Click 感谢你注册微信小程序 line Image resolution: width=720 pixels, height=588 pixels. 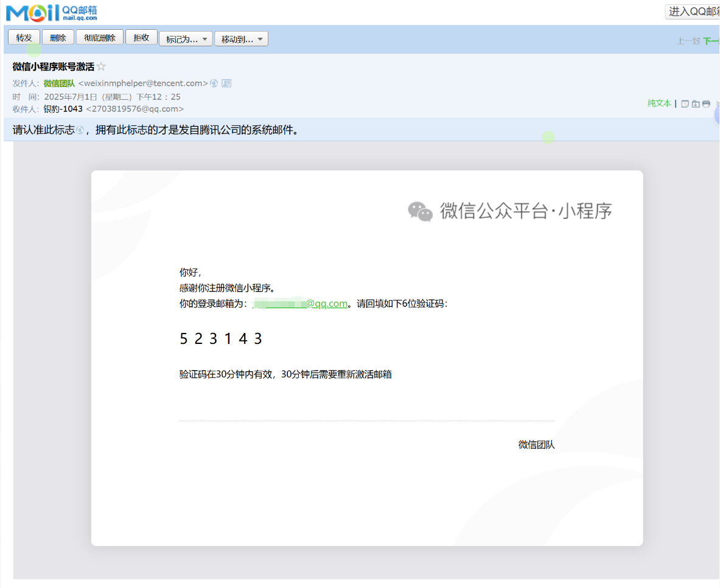tap(227, 288)
